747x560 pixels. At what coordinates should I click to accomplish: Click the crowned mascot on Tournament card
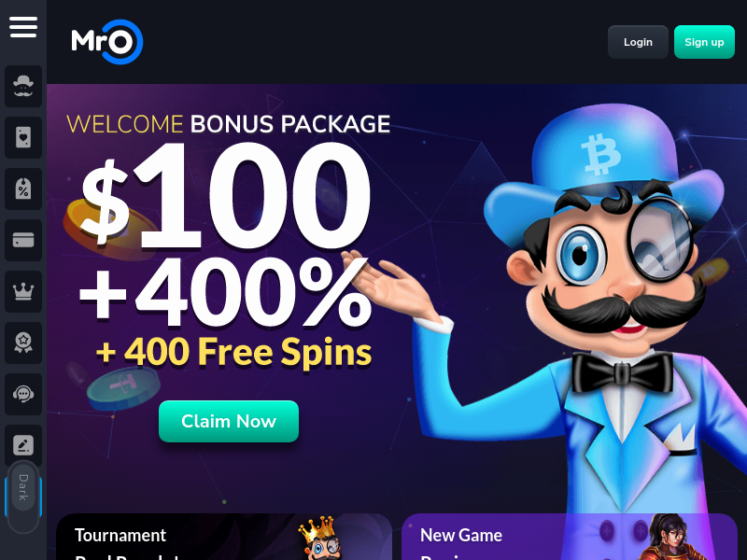click(319, 539)
